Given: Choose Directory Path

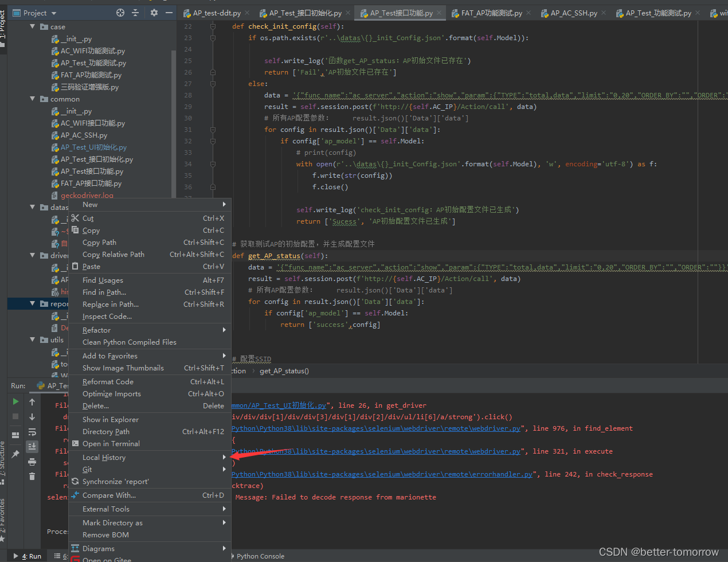Looking at the screenshot, I should tap(150, 431).
